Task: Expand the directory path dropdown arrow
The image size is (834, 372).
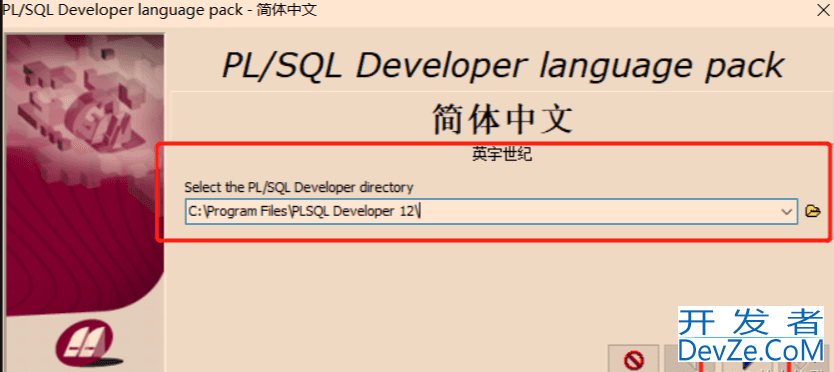Action: coord(786,212)
